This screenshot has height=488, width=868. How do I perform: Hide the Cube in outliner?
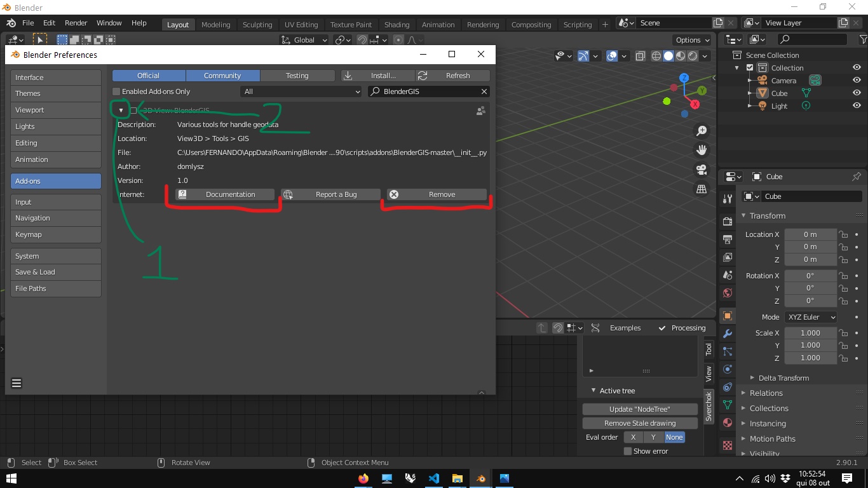point(857,93)
